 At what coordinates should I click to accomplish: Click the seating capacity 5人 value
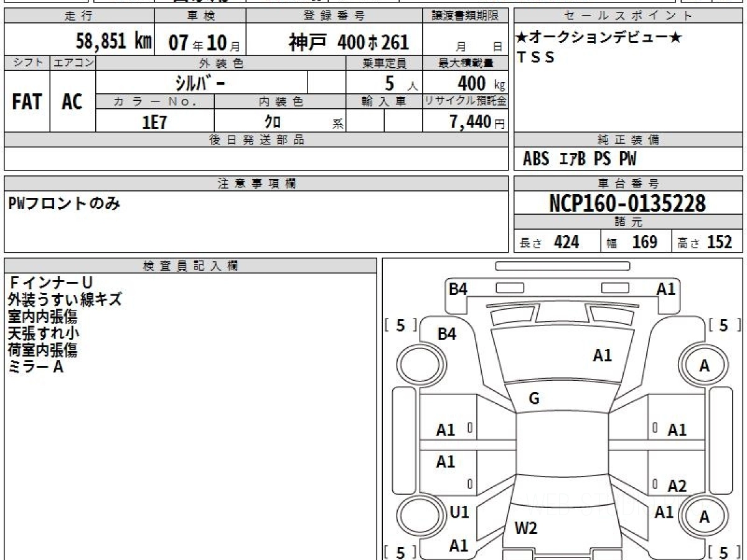[x=402, y=83]
